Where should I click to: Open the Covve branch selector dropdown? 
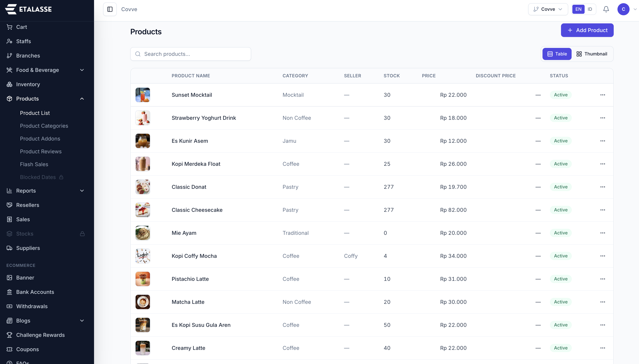(548, 9)
